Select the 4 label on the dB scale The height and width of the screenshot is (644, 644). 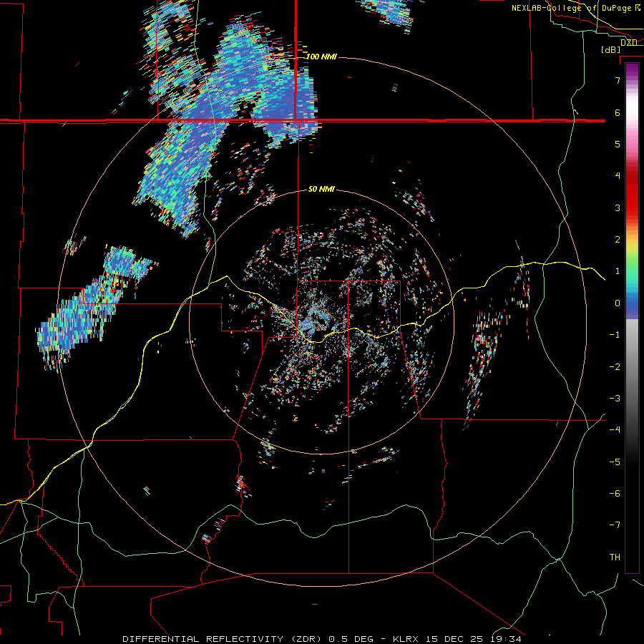tap(618, 176)
